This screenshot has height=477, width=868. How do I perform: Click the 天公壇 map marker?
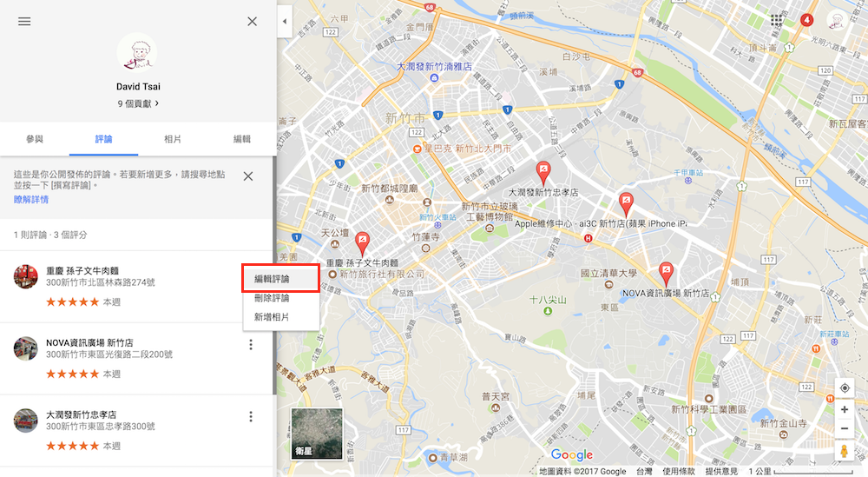coord(335,244)
